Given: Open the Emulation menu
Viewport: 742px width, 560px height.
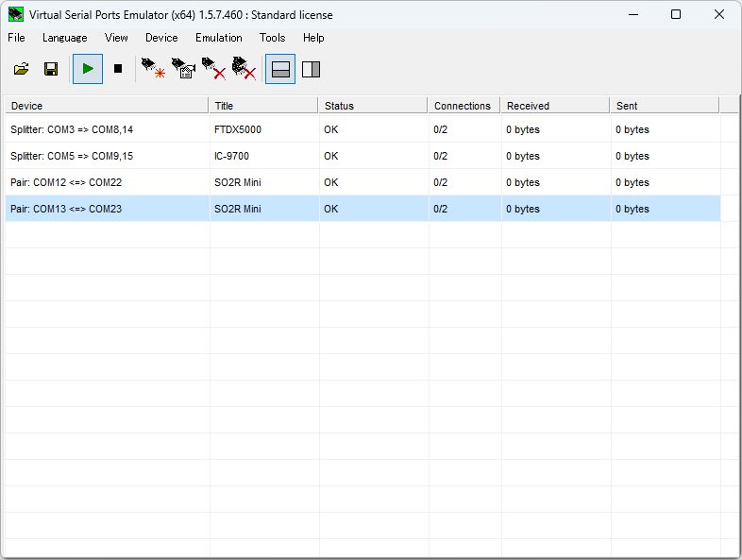Looking at the screenshot, I should pos(218,38).
